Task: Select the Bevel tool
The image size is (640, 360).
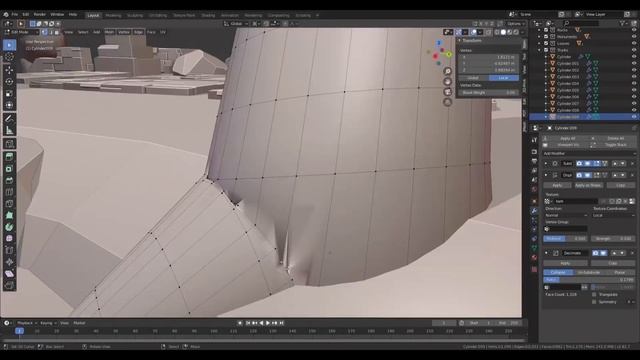Action: click(x=9, y=180)
